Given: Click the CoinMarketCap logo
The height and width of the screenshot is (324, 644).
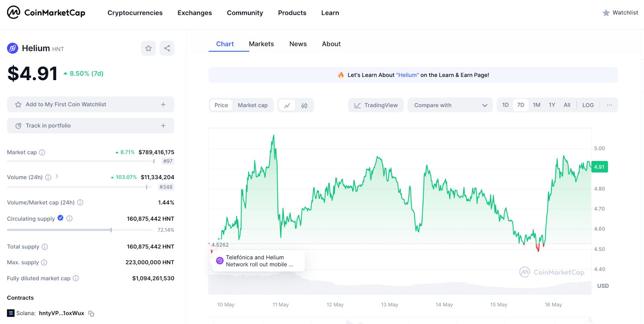Looking at the screenshot, I should 46,12.
